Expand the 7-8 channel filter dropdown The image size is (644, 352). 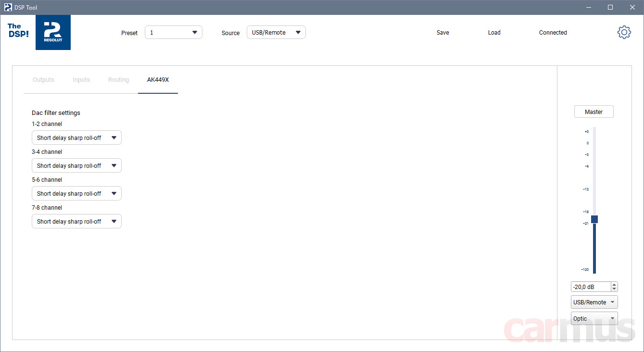click(76, 221)
